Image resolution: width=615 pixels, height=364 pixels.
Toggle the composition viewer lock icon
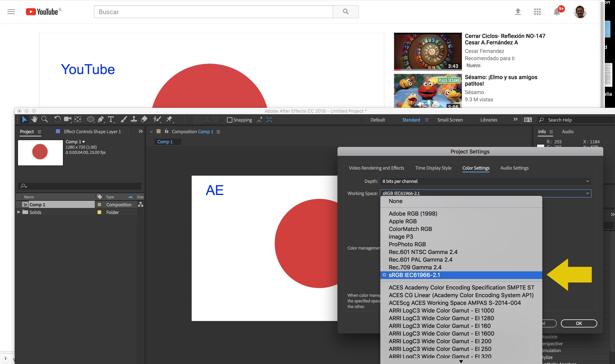[x=167, y=131]
